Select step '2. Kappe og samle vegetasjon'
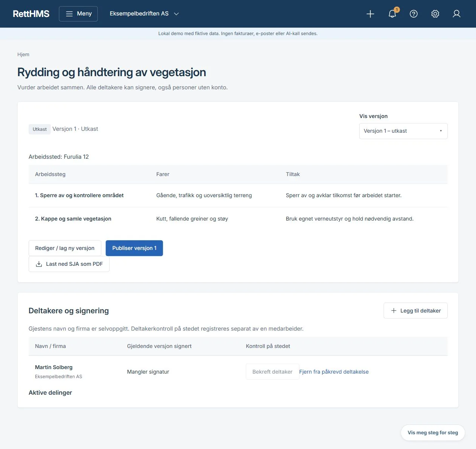This screenshot has width=476, height=449. point(73,219)
